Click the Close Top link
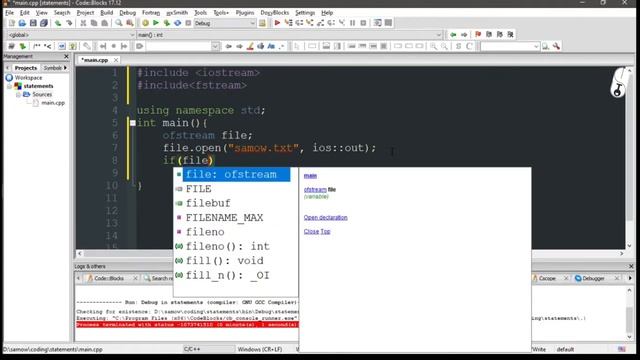 [317, 231]
